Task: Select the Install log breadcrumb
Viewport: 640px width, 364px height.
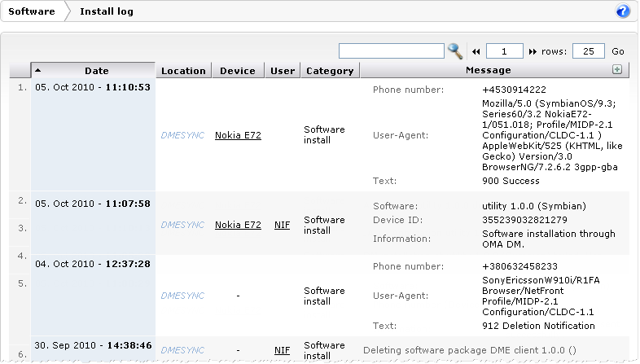Action: click(x=107, y=11)
